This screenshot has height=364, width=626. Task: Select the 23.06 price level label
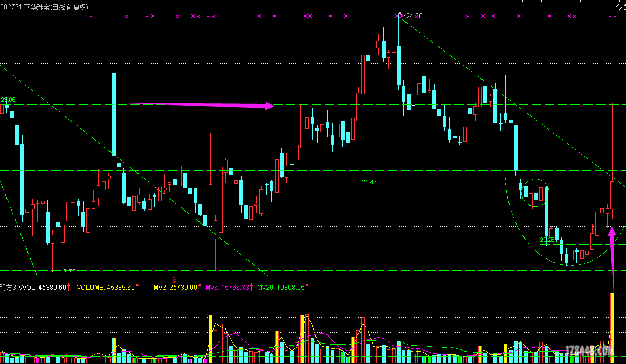point(8,100)
